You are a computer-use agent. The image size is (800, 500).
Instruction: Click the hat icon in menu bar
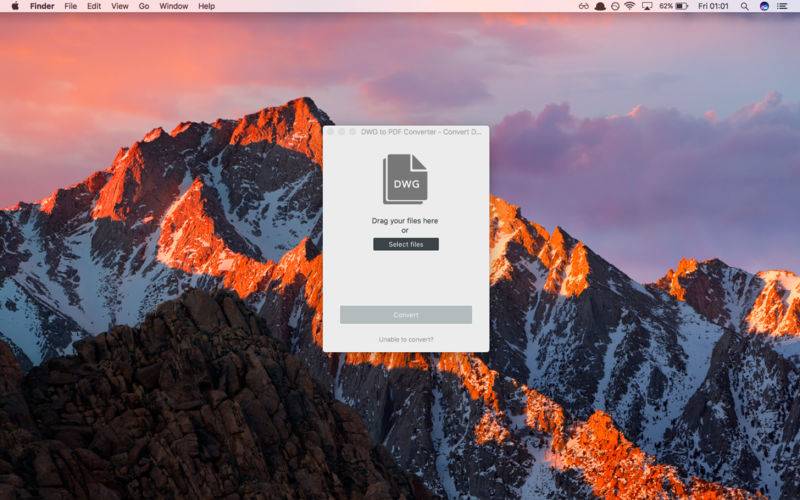[x=600, y=6]
